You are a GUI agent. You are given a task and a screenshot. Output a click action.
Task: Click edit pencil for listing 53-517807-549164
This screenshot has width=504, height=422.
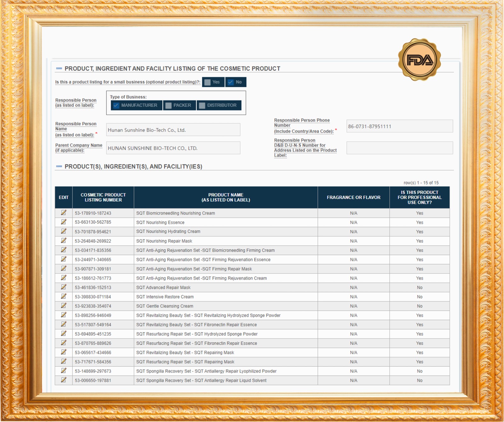click(x=64, y=324)
